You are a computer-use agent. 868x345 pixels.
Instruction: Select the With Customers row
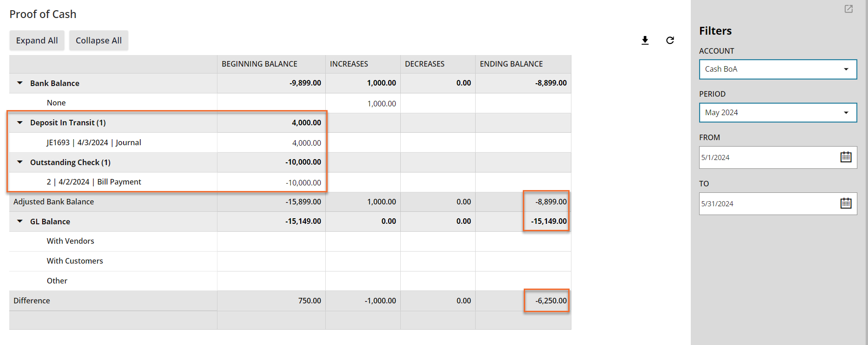click(75, 261)
